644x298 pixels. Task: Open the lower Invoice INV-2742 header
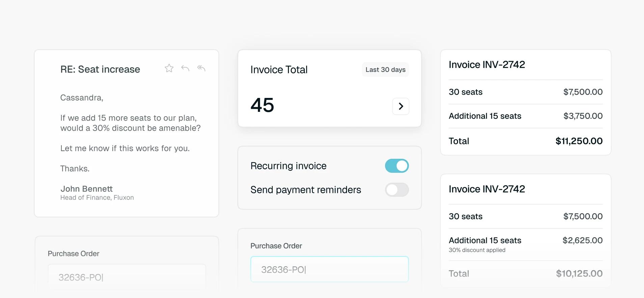coord(487,189)
